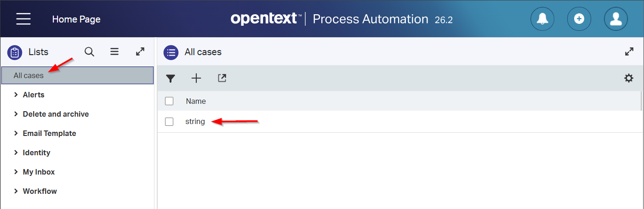Search the Lists panel
The height and width of the screenshot is (209, 644).
(90, 52)
